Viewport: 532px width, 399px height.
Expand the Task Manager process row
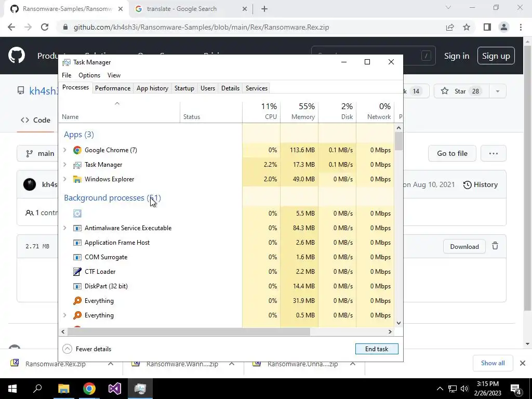(x=65, y=165)
